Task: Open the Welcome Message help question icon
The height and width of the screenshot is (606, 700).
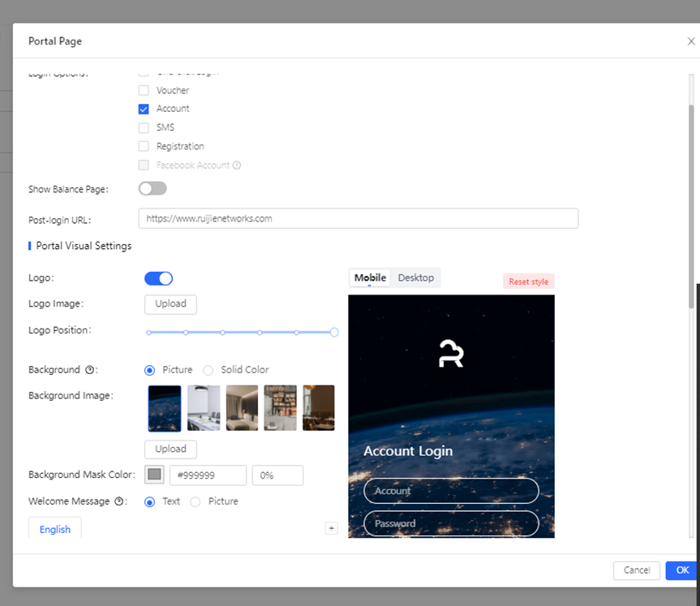Action: point(118,501)
